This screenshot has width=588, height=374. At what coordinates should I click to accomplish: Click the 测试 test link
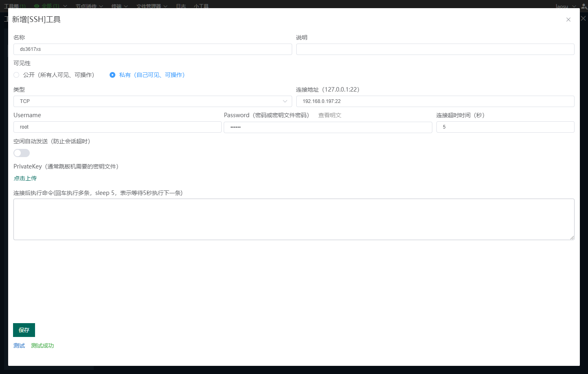[19, 345]
